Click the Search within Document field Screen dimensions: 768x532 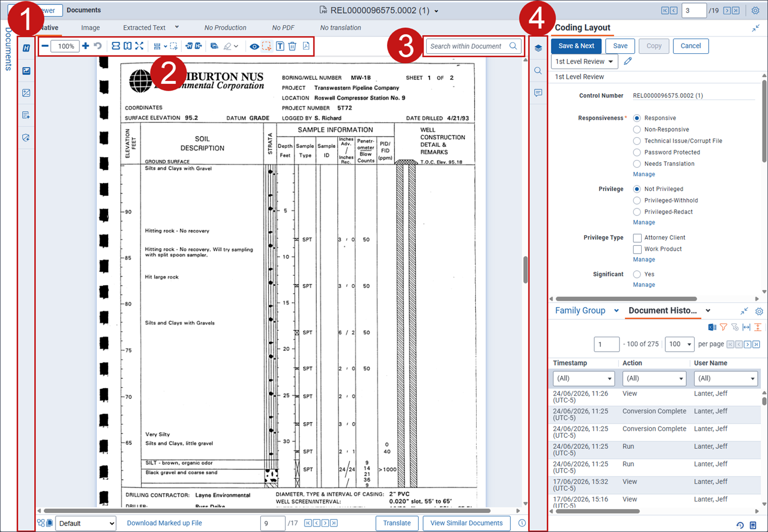(x=473, y=46)
